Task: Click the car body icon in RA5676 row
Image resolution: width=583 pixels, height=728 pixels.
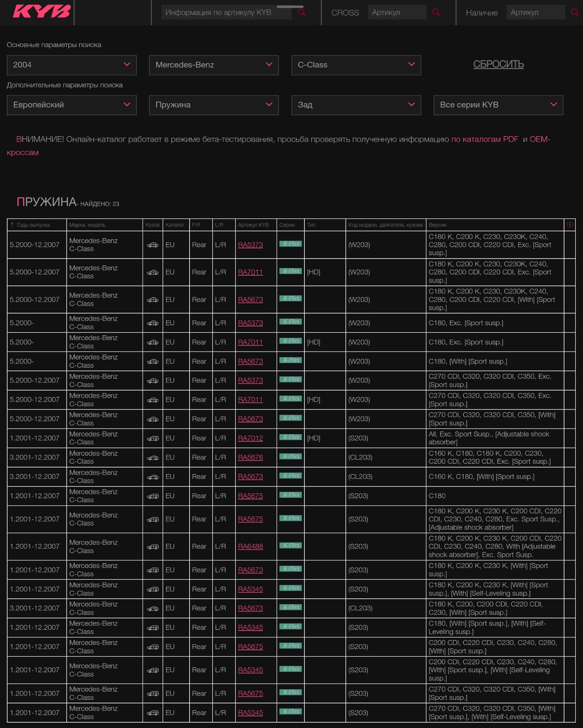Action: tap(153, 458)
